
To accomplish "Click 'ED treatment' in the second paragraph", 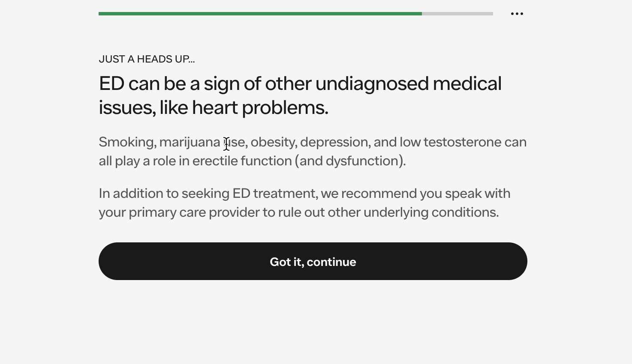I will (275, 194).
